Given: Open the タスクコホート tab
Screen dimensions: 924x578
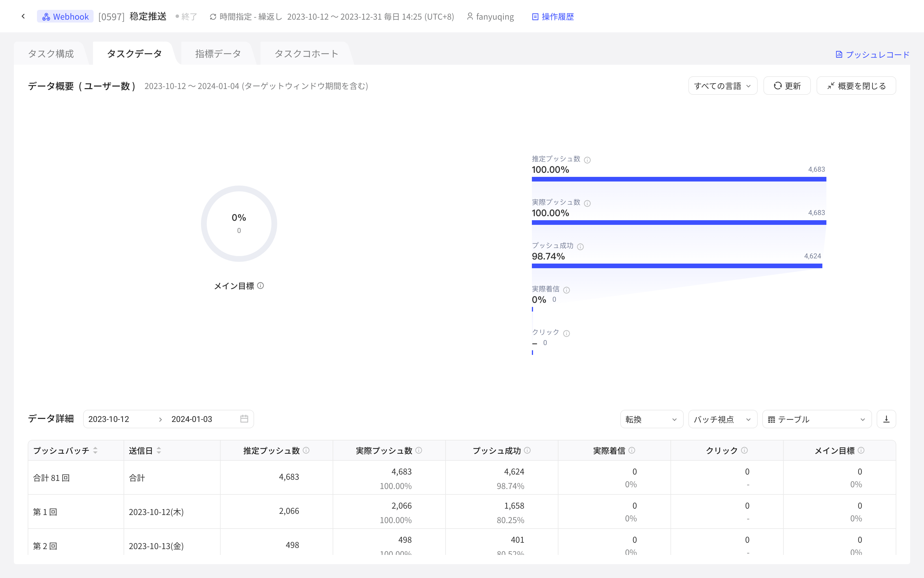Looking at the screenshot, I should click(x=306, y=53).
